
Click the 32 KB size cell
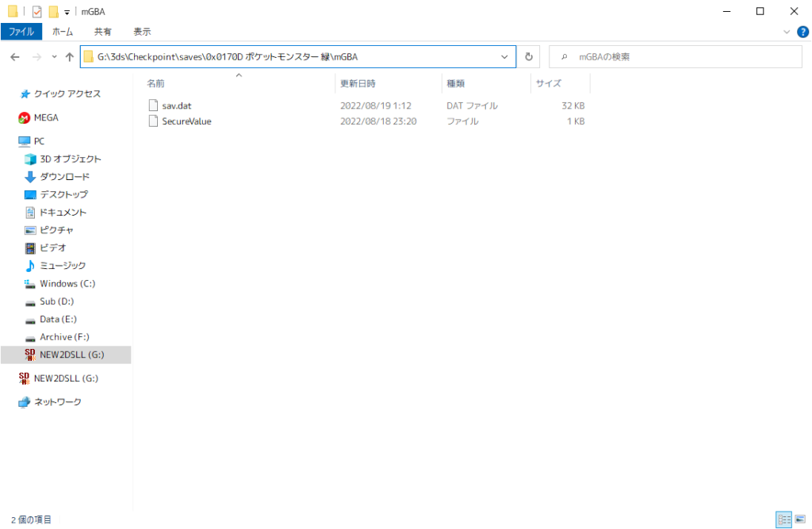(x=573, y=105)
